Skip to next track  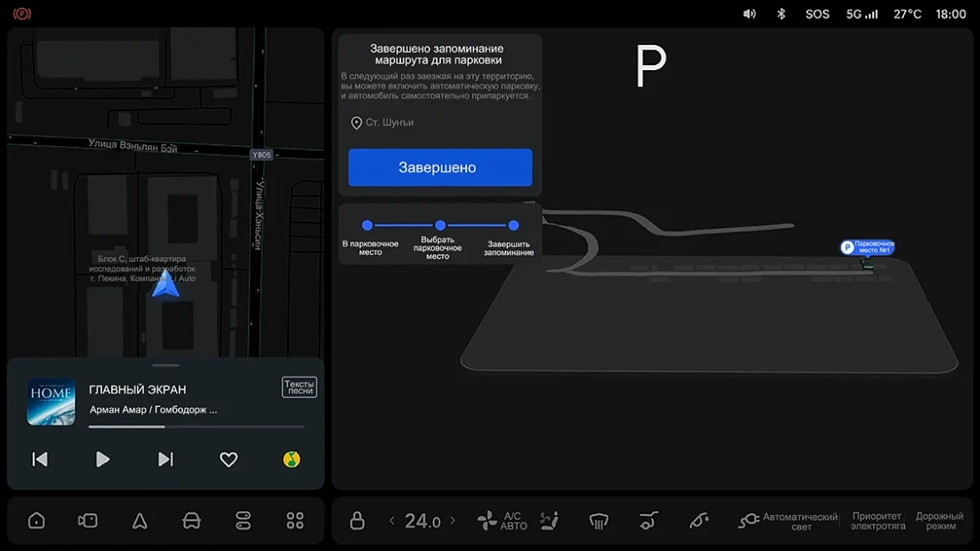[165, 459]
